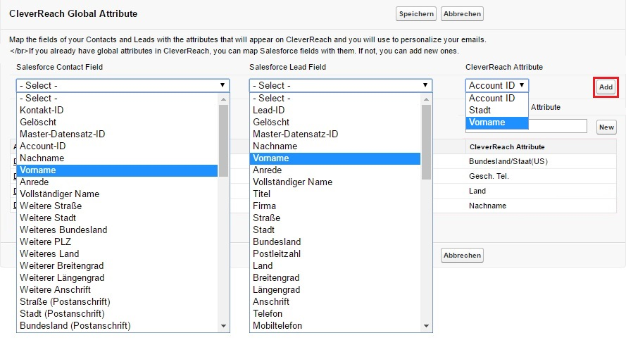626x364 pixels.
Task: Choose Breitengrad in Lead Field list
Action: pyautogui.click(x=335, y=278)
